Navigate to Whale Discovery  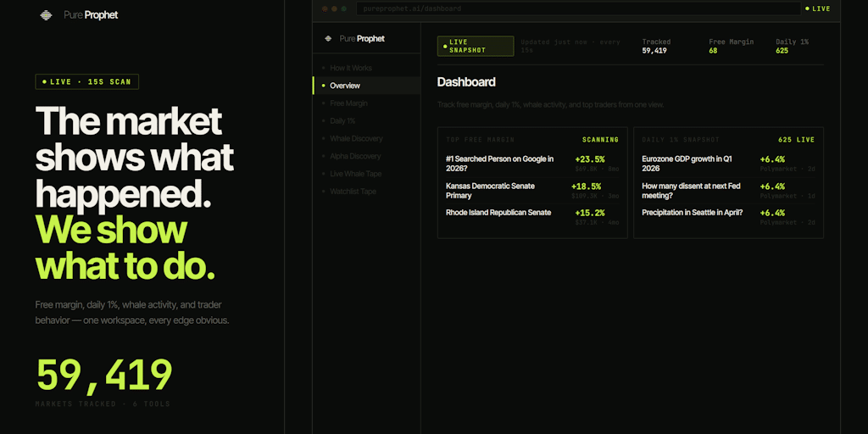(356, 139)
